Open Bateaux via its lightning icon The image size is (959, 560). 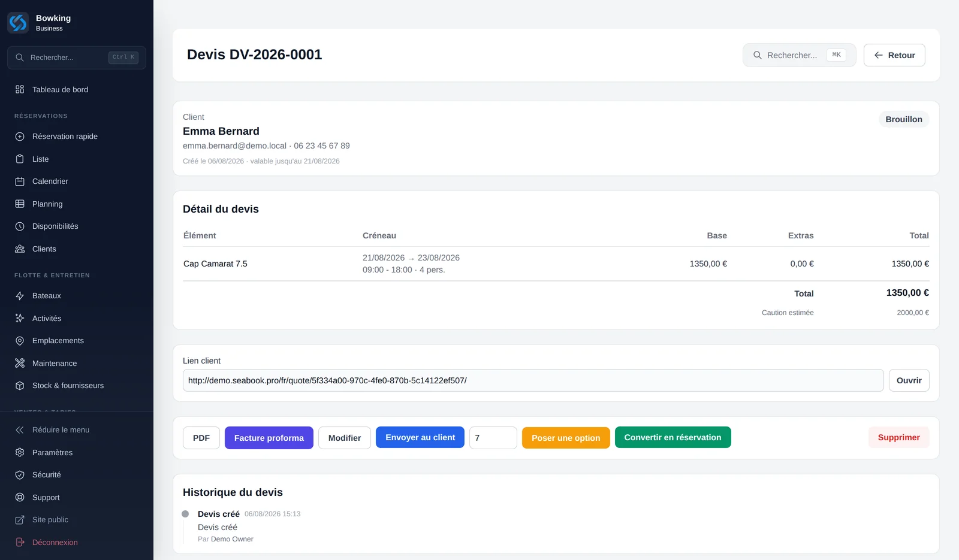point(20,296)
